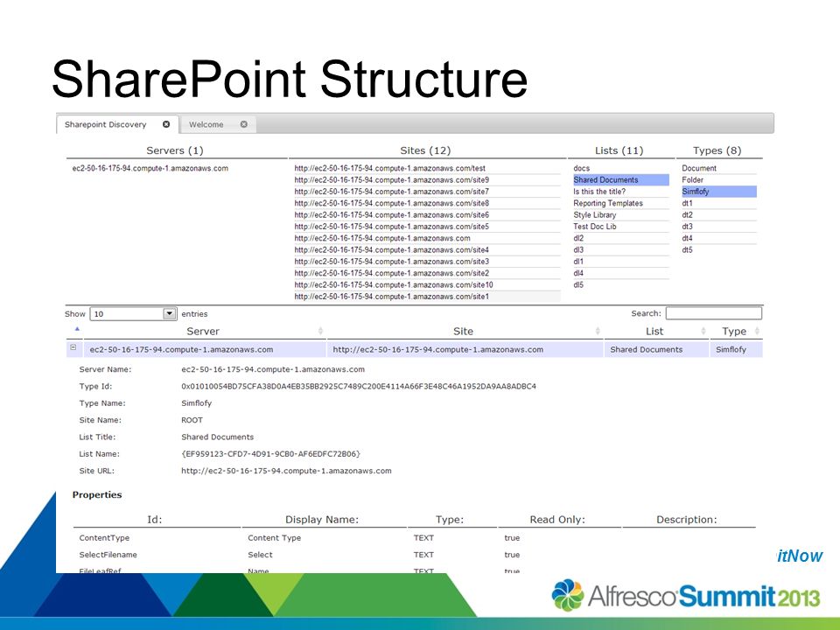Select Simflofy in the Types column
Screen dimensions: 840x630
pyautogui.click(x=719, y=192)
